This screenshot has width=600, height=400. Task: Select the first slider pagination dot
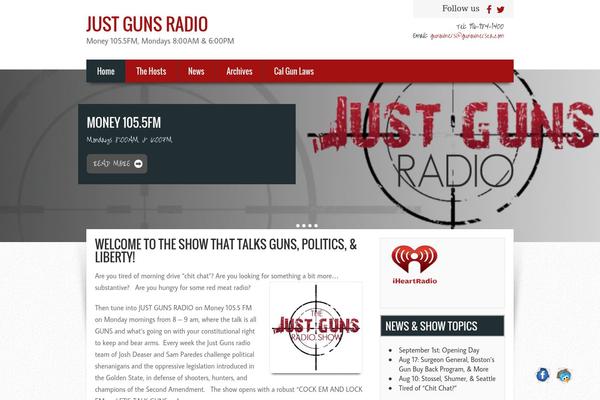coord(298,226)
